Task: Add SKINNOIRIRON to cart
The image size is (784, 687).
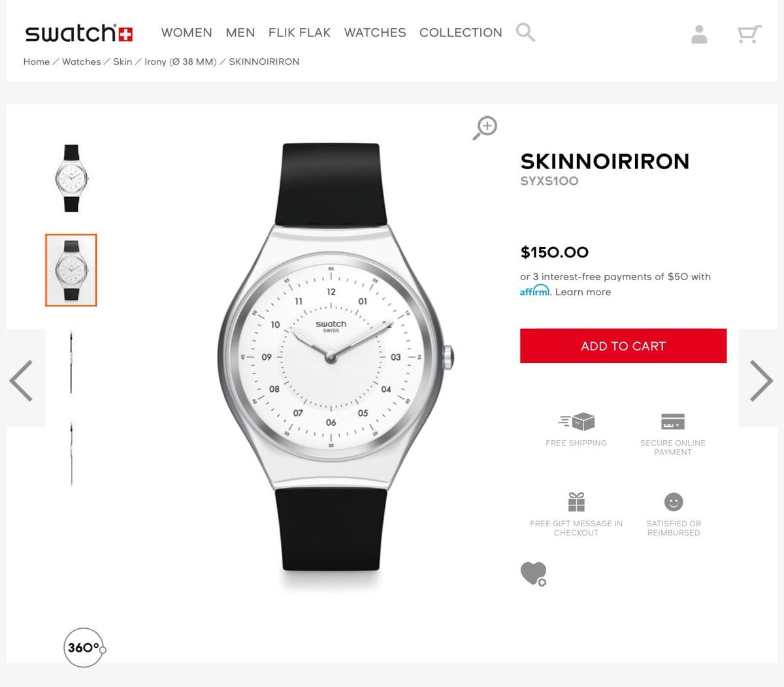Action: pos(623,346)
